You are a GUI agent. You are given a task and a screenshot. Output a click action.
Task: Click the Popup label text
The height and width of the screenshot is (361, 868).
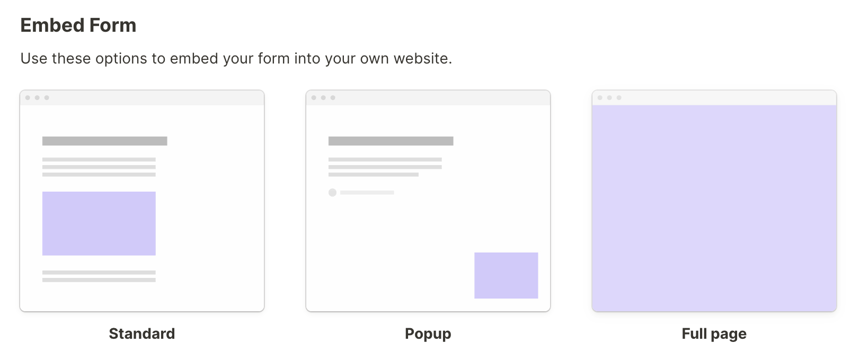[x=428, y=333]
